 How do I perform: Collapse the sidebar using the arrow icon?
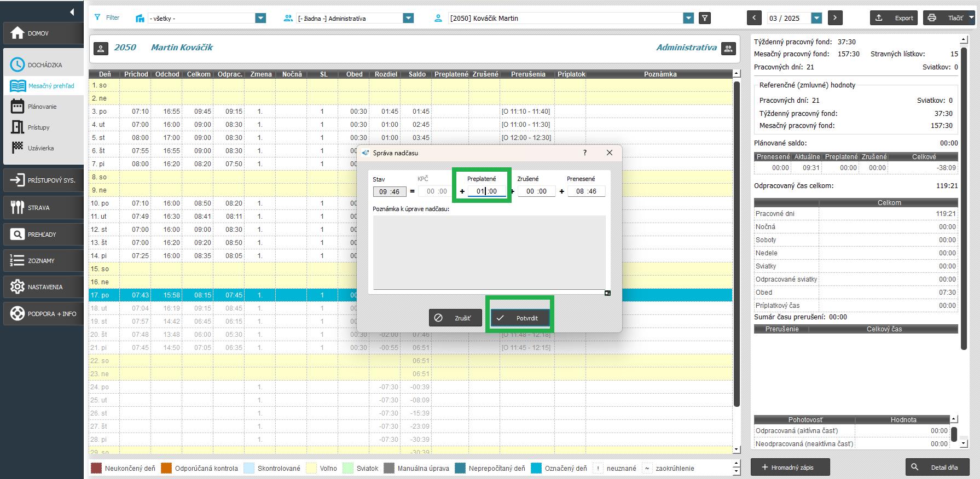point(72,11)
